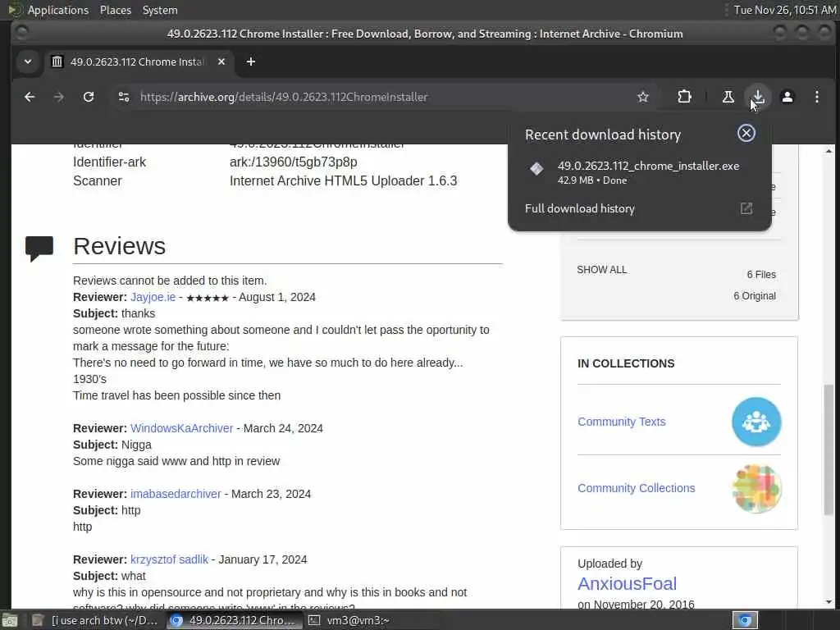840x630 pixels.
Task: Switch to vm3@vm3 terminal in taskbar
Action: [349, 620]
